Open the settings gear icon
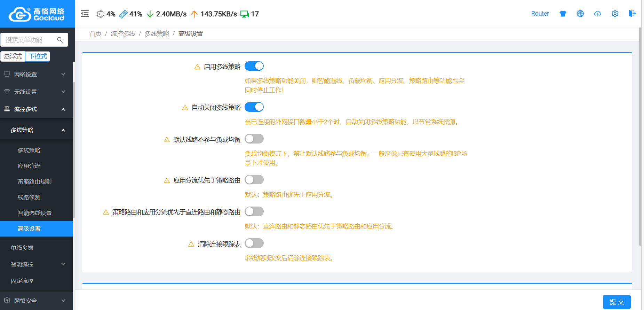Screen dimensions: 644x310 615,14
